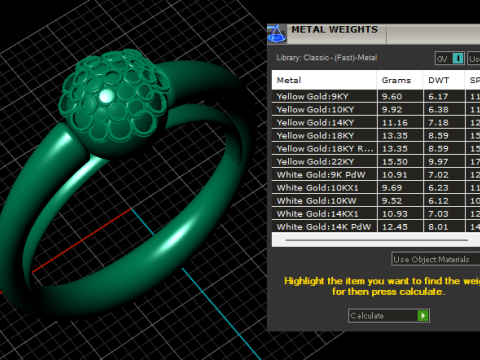Select the Yellow Gold:18KY row

click(376, 135)
